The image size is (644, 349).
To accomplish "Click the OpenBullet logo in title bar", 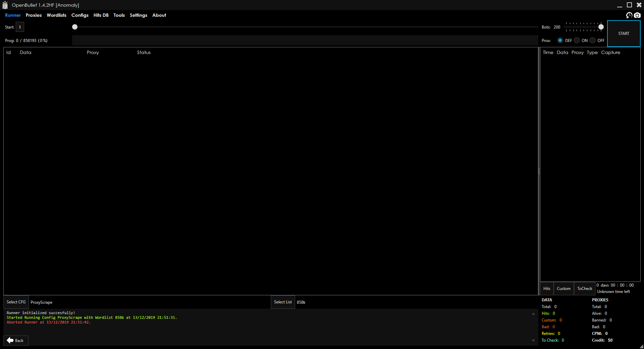I will pyautogui.click(x=5, y=5).
